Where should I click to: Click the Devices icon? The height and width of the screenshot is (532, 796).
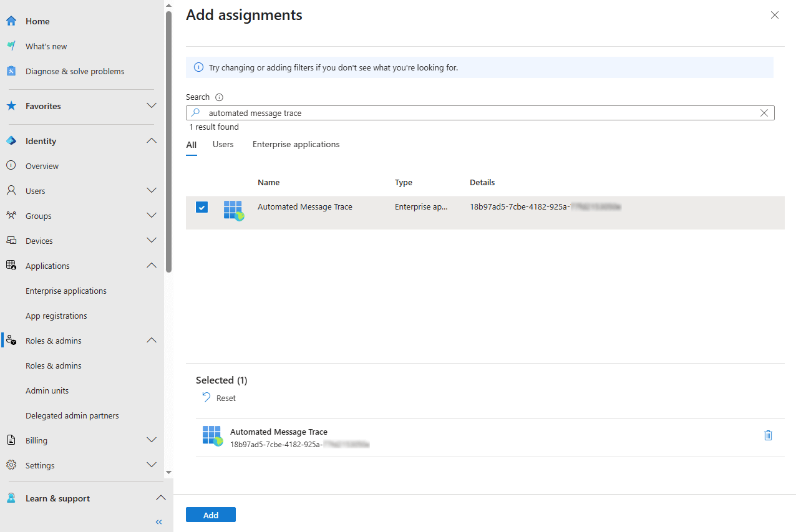click(11, 241)
